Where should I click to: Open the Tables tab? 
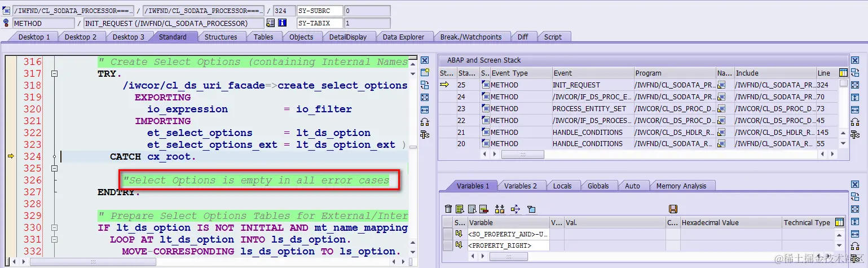[263, 37]
